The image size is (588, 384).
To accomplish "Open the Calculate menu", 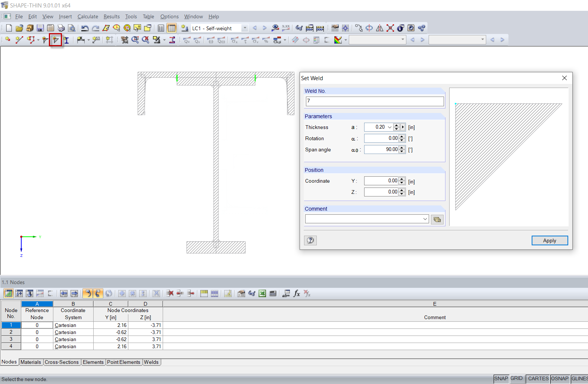I will [x=88, y=16].
